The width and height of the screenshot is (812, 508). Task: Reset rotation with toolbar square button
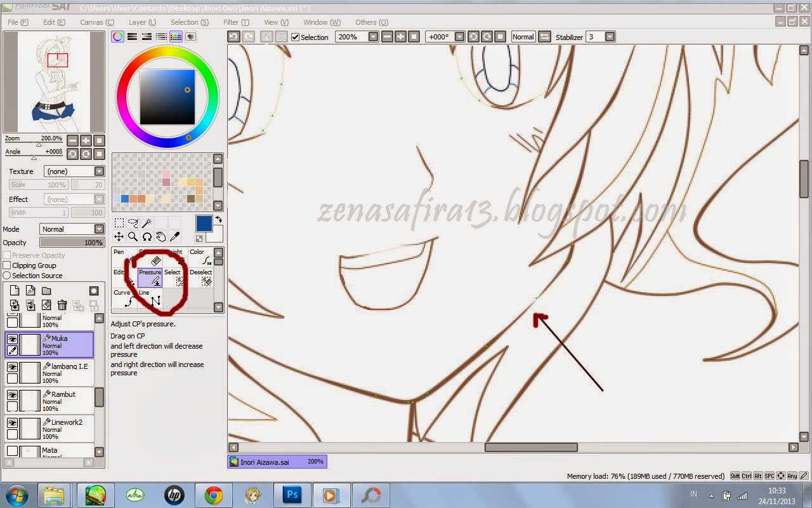tap(500, 37)
